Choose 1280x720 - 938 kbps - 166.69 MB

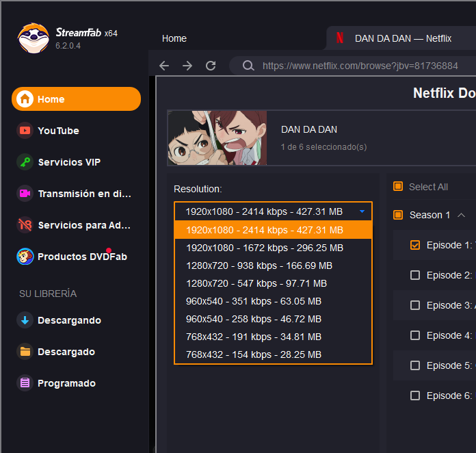coord(273,266)
